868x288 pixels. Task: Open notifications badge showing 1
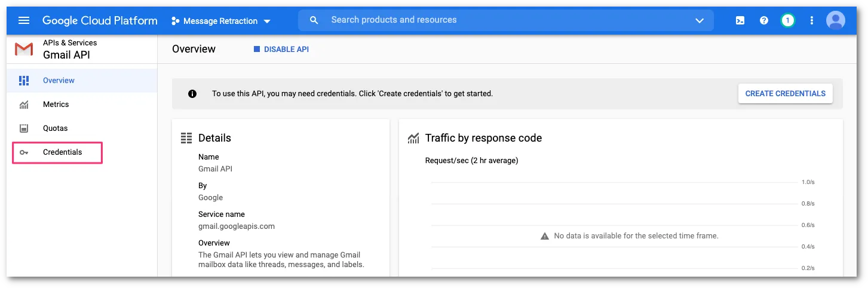pos(787,20)
